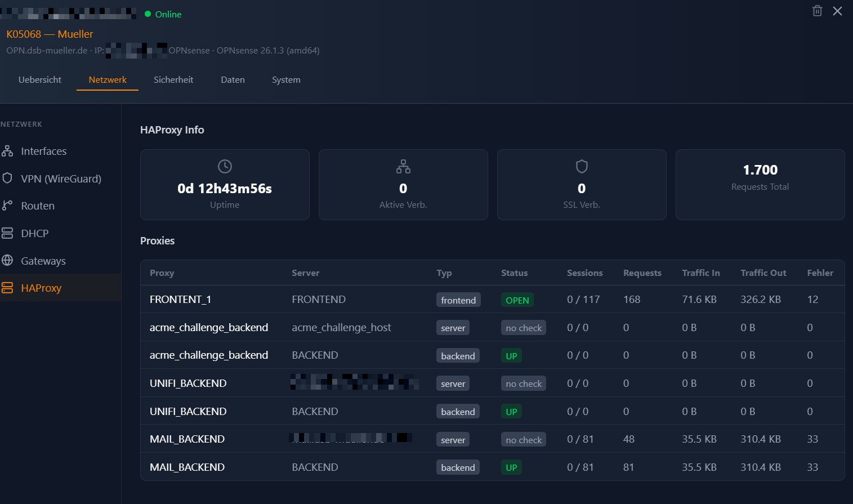Viewport: 853px width, 504px height.
Task: Click acme_challenge_host server cell
Action: [341, 327]
